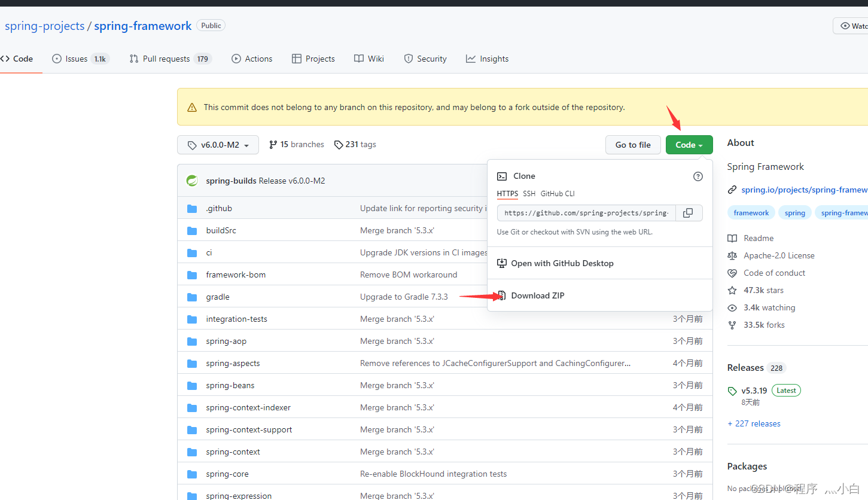868x500 pixels.
Task: Click the ZIP file icon
Action: click(502, 295)
